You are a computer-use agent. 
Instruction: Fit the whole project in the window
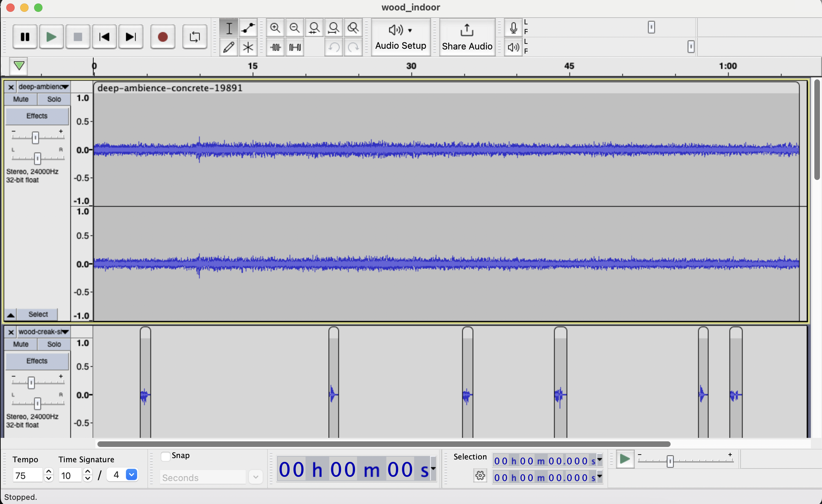click(x=333, y=28)
